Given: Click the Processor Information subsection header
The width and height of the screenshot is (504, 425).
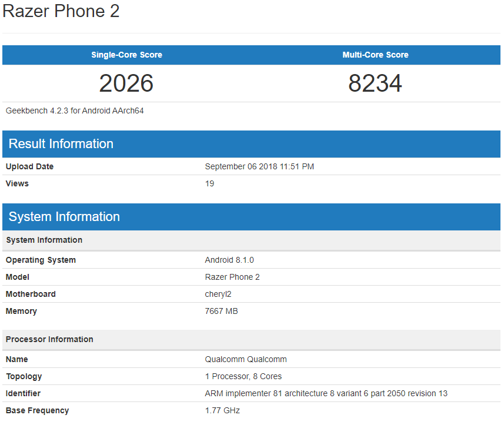Looking at the screenshot, I should (x=49, y=339).
